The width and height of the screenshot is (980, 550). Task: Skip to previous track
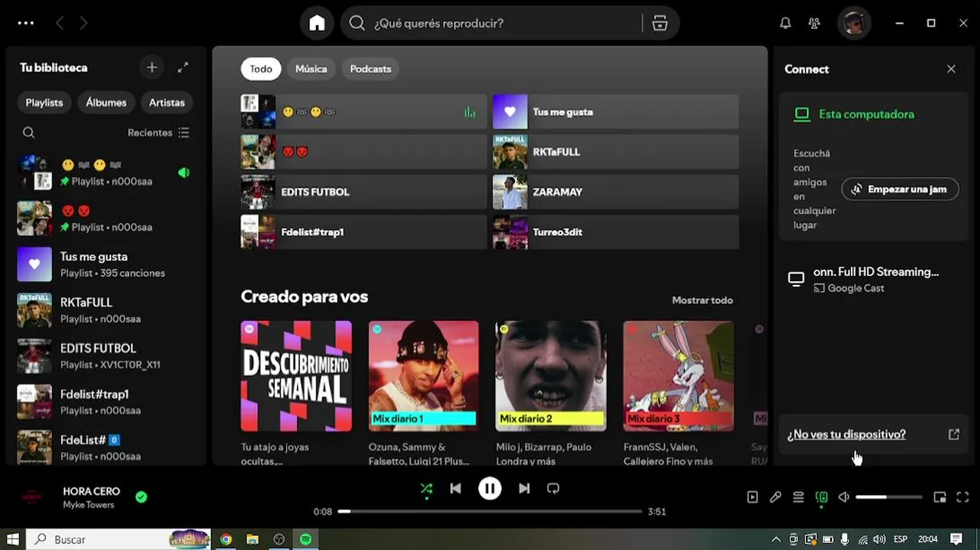coord(456,488)
